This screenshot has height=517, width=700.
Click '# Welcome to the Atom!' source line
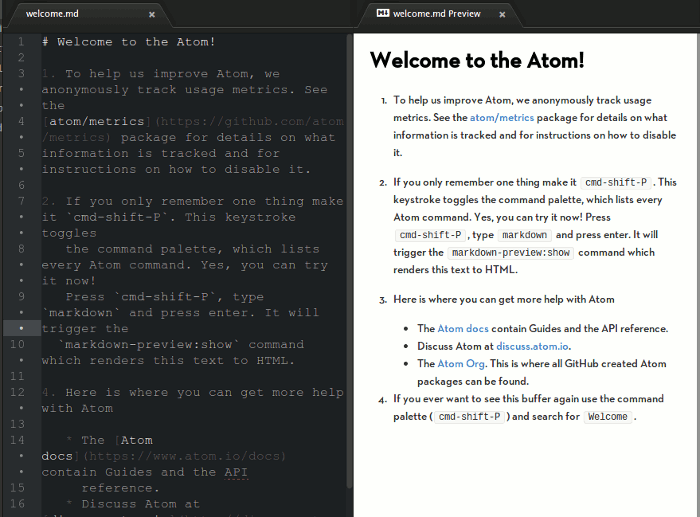[x=129, y=42]
